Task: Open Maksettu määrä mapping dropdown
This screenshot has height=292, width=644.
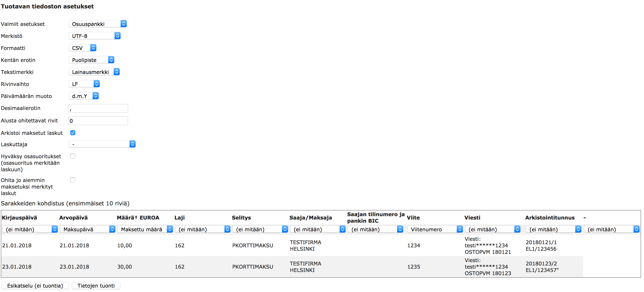Action: pyautogui.click(x=145, y=229)
